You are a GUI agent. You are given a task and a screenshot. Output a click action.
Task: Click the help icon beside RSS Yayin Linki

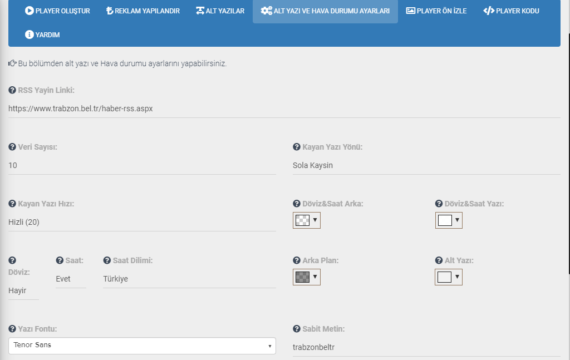click(12, 90)
